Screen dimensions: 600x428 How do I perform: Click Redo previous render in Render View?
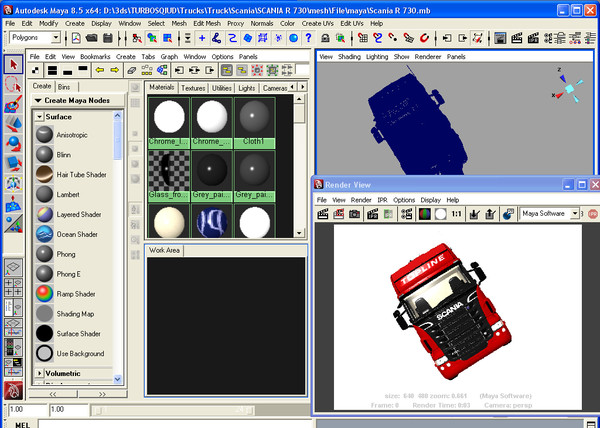(323, 214)
